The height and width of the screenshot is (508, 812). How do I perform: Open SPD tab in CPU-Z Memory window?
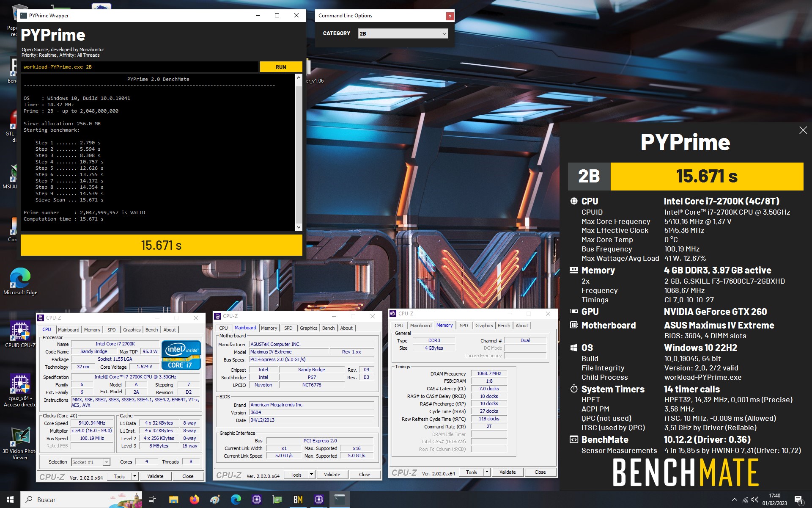tap(464, 326)
